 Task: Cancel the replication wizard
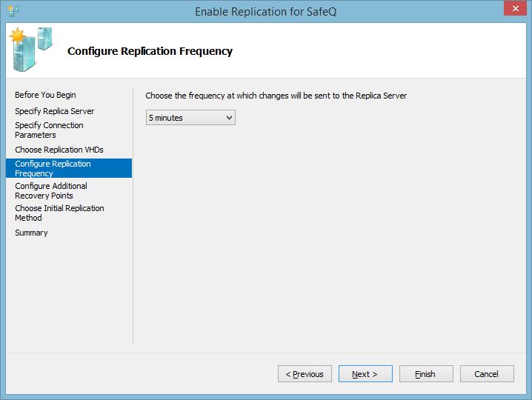click(x=487, y=374)
